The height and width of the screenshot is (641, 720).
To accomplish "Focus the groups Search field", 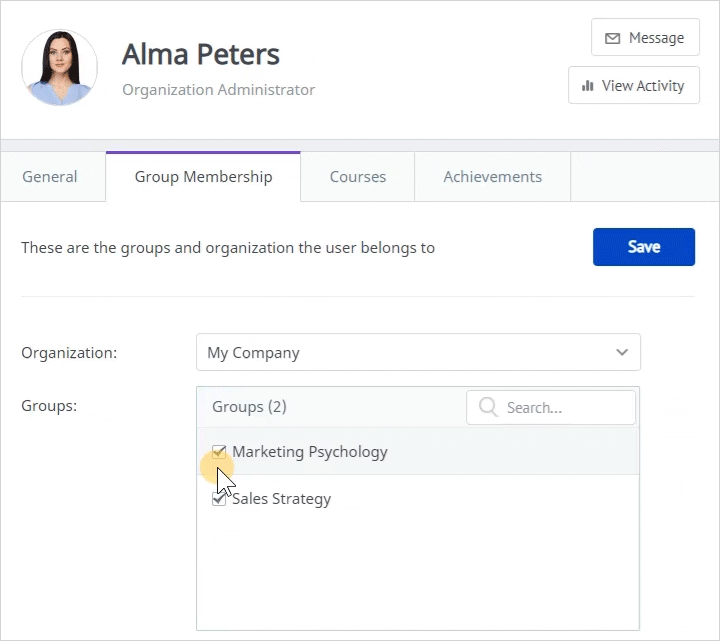I will pyautogui.click(x=551, y=407).
